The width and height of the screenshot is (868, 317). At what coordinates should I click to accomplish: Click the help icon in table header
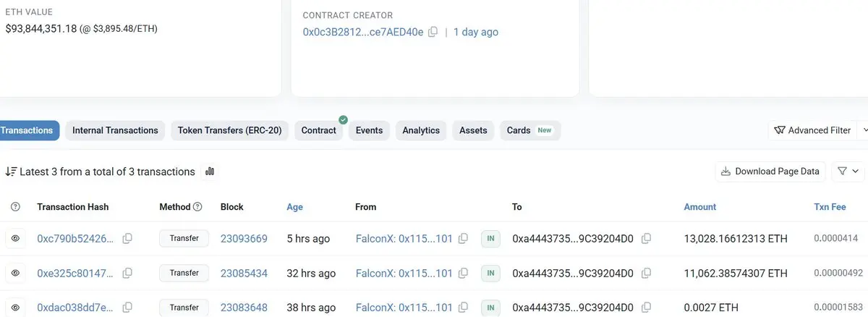(x=15, y=207)
